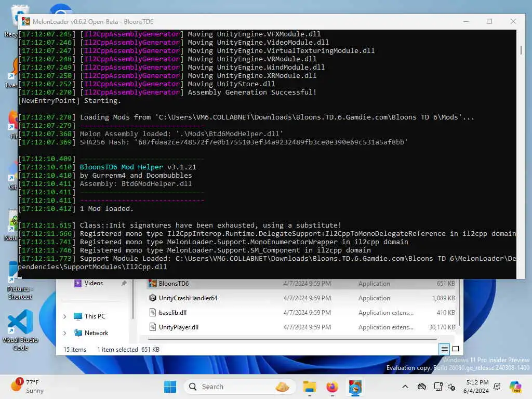Click the 30,170 KB size cell
Screen dimensions: 532x399
point(442,327)
